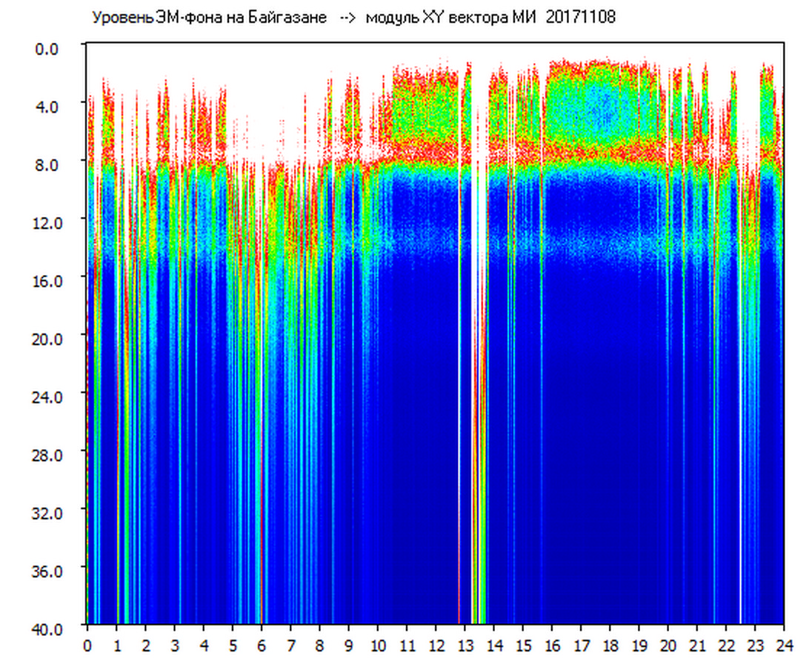The width and height of the screenshot is (812, 667).
Task: Click the date 20171108 in the title
Action: coord(580,17)
